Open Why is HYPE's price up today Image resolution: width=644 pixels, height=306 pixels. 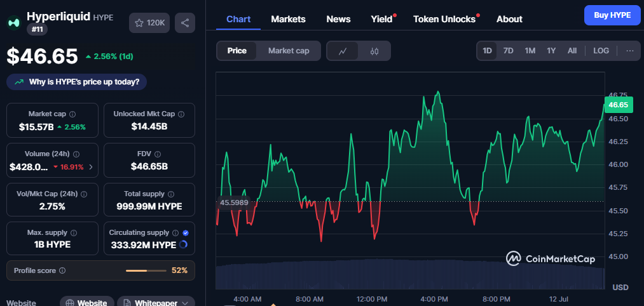(77, 82)
